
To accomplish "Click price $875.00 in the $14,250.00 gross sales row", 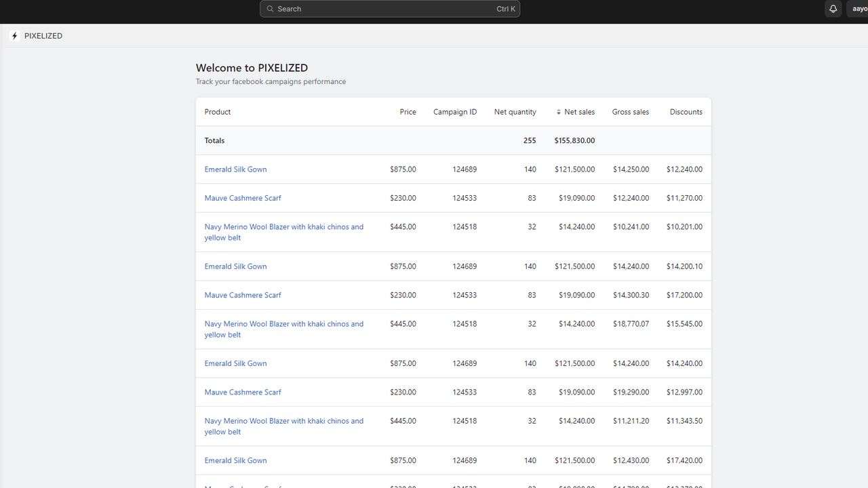I will (x=403, y=169).
